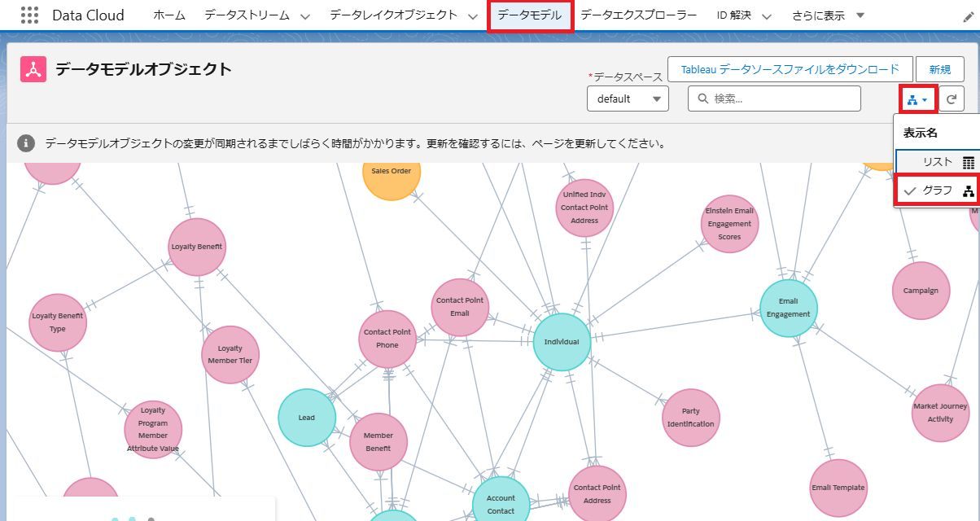980x521 pixels.
Task: Click the Data Cloud app name
Action: (88, 15)
